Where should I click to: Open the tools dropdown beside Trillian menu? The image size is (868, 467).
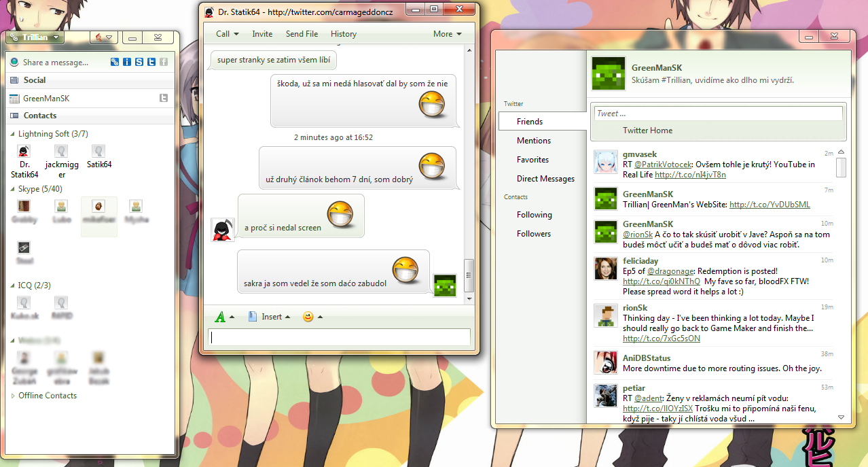click(x=104, y=37)
